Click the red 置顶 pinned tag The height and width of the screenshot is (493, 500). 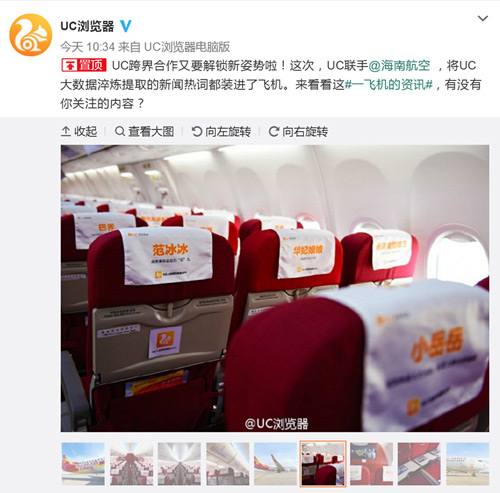(84, 65)
